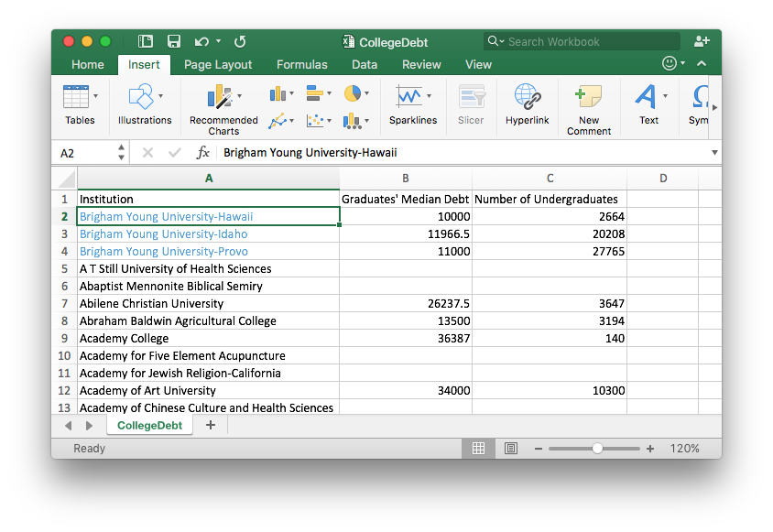The image size is (773, 532).
Task: Open the Page Layout tab
Action: click(218, 65)
